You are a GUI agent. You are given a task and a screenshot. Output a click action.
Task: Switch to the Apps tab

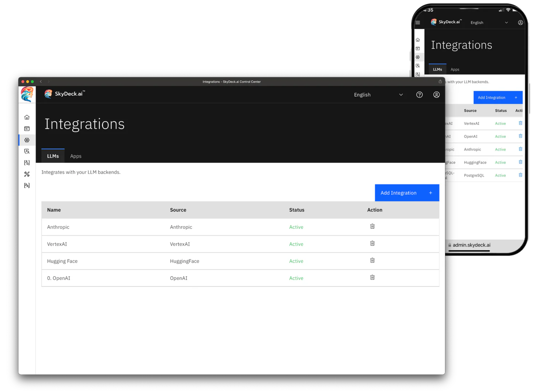(x=76, y=156)
